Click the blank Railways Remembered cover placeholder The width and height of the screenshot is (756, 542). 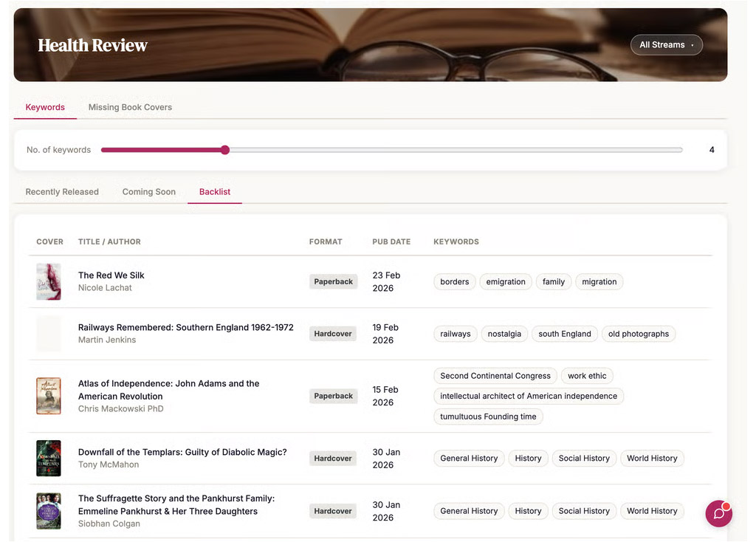click(x=49, y=334)
